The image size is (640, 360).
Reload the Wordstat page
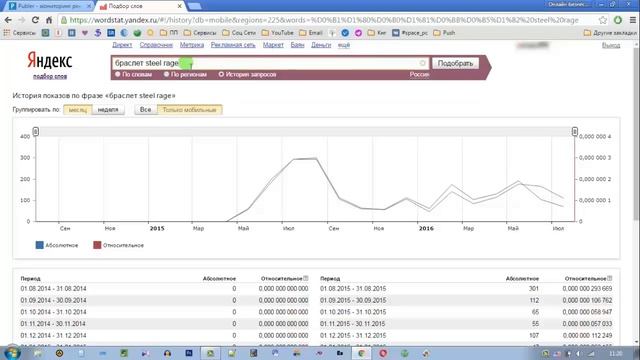[x=36, y=20]
